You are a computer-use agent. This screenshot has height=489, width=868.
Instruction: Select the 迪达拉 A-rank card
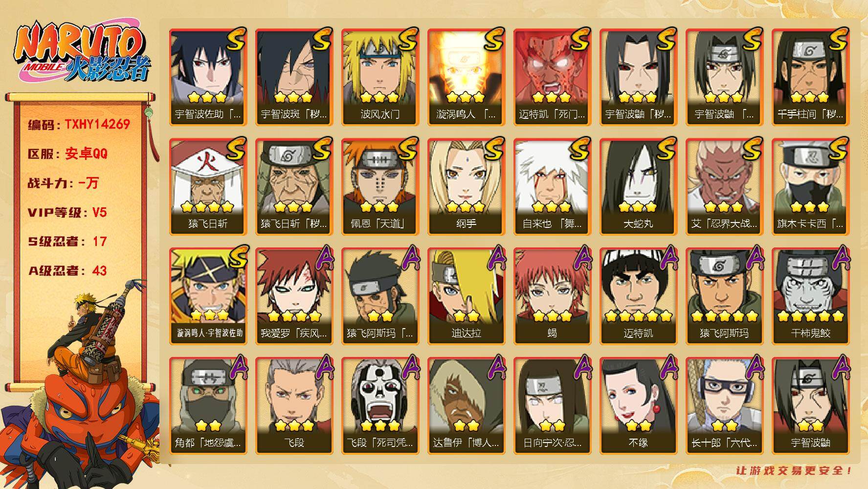[x=466, y=296]
